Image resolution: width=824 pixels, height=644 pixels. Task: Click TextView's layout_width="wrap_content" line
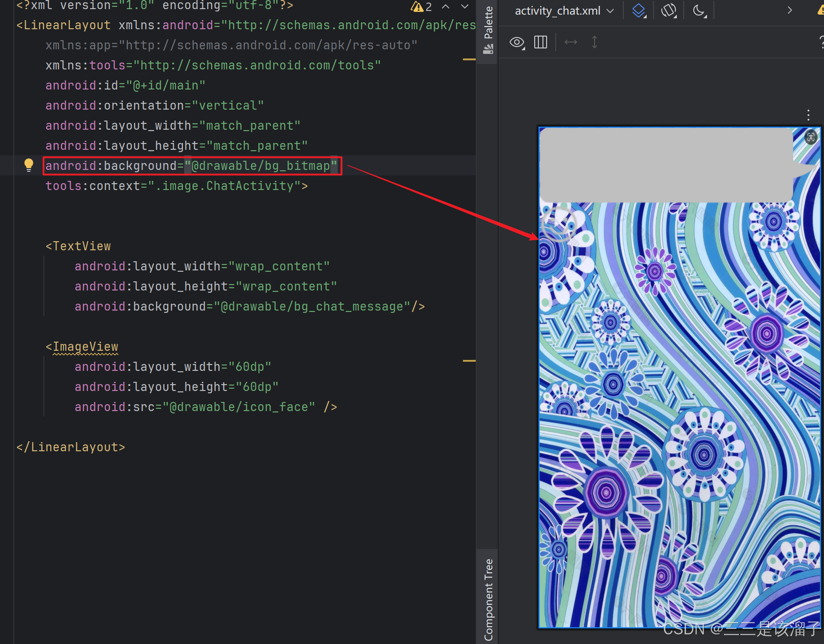tap(202, 266)
